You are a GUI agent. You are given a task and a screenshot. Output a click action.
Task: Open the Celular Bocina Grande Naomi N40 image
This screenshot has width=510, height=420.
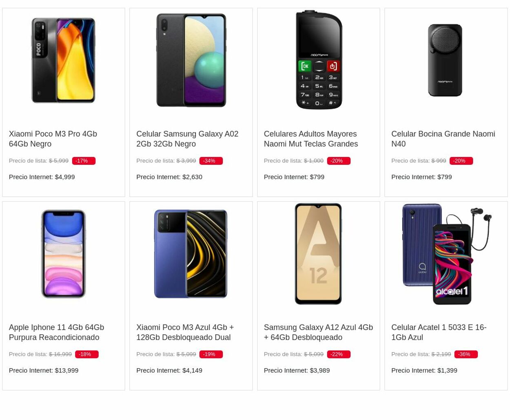point(446,60)
